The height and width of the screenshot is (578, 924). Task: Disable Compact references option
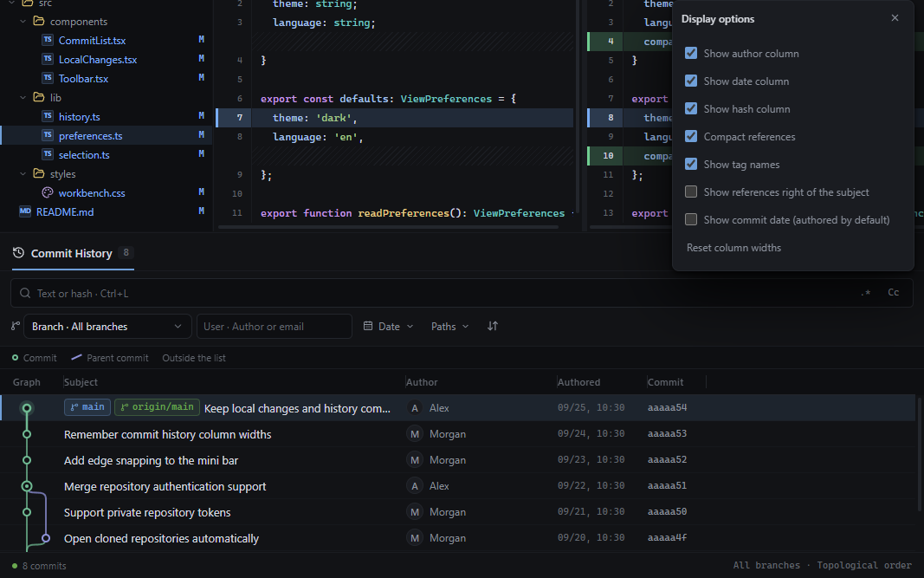(691, 136)
